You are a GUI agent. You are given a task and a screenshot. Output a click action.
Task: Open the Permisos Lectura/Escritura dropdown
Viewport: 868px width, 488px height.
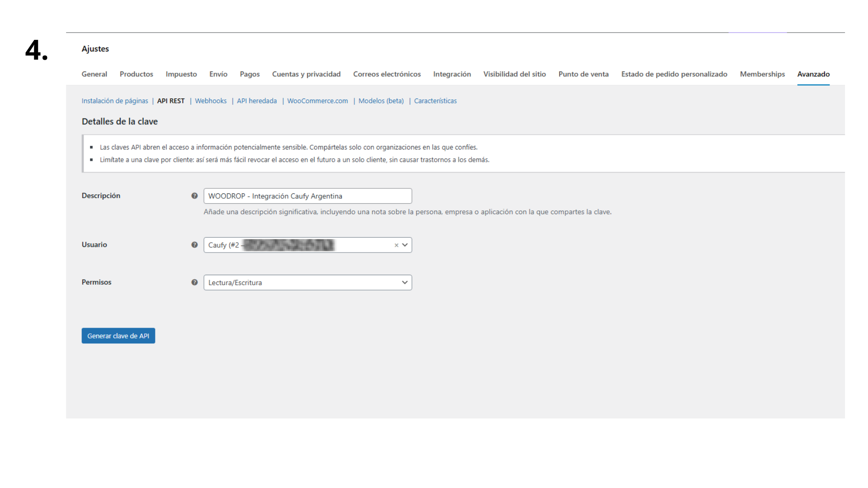pyautogui.click(x=307, y=282)
